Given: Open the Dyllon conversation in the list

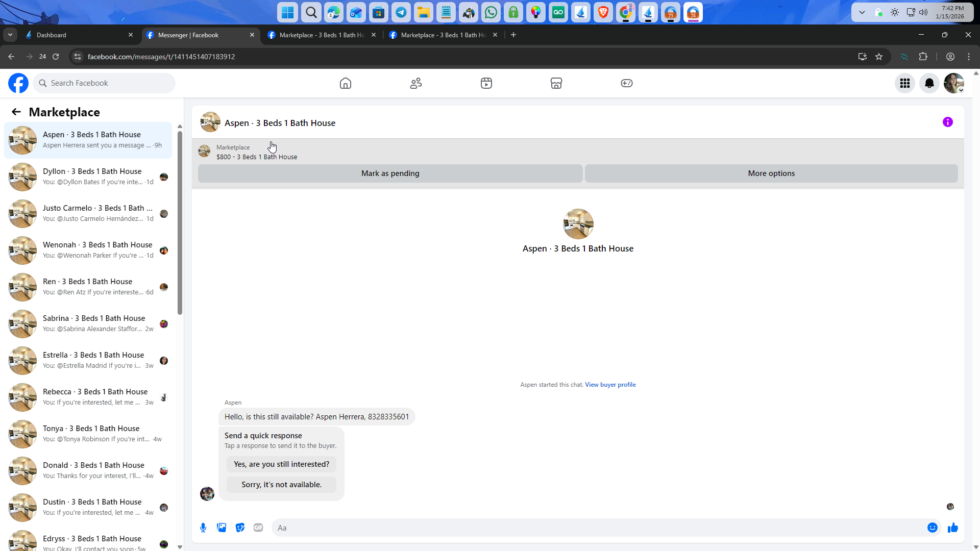Looking at the screenshot, I should tap(92, 177).
